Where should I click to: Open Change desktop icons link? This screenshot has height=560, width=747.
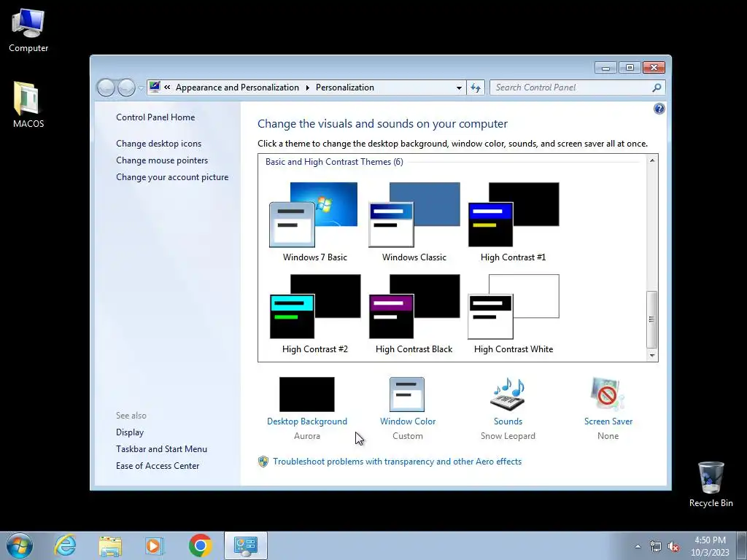point(158,144)
